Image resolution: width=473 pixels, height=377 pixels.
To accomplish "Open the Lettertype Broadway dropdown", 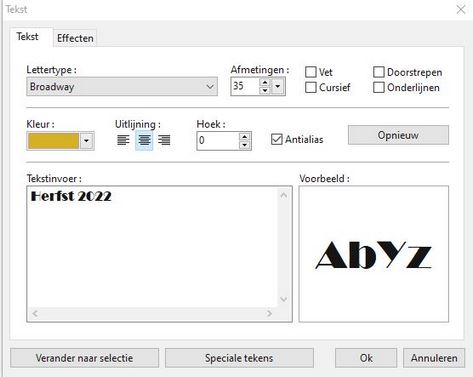I will point(122,87).
